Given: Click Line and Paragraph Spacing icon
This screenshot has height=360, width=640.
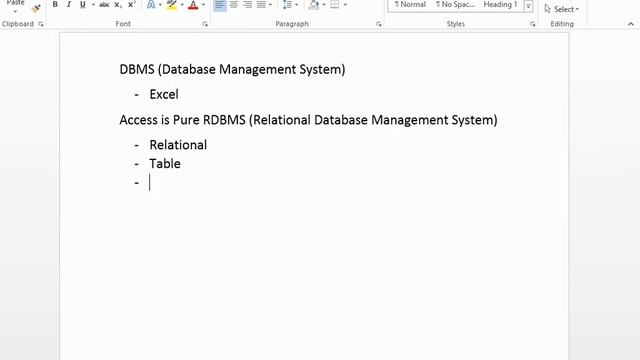Looking at the screenshot, I should coord(287,4).
